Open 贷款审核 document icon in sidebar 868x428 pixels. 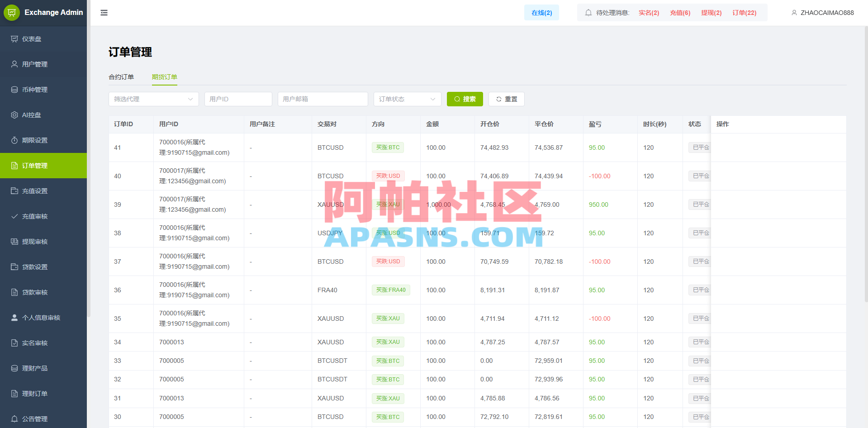coord(14,292)
